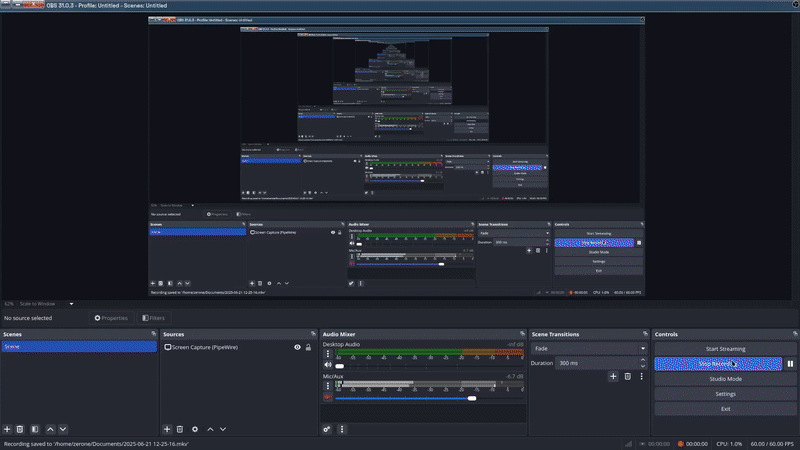Hide the Screen Capture (PipeWire) source
Viewport: 800px width, 450px height.
297,347
